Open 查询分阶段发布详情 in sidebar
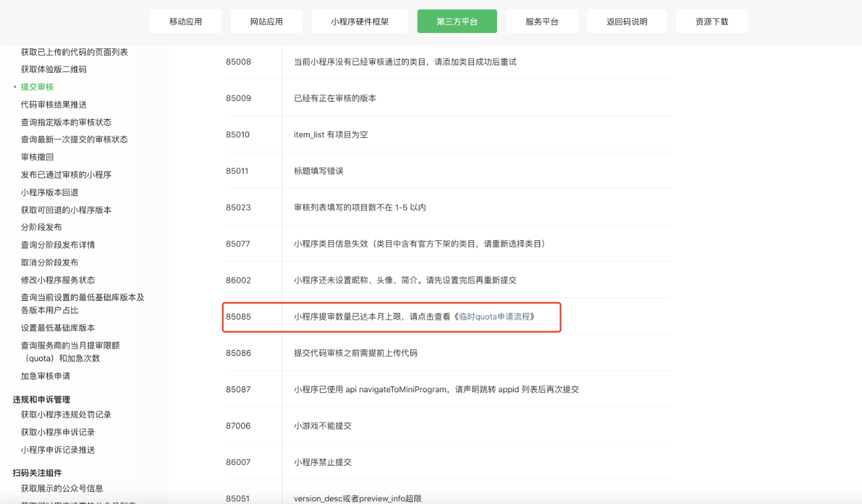Viewport: 862px width, 504px height. (x=58, y=245)
